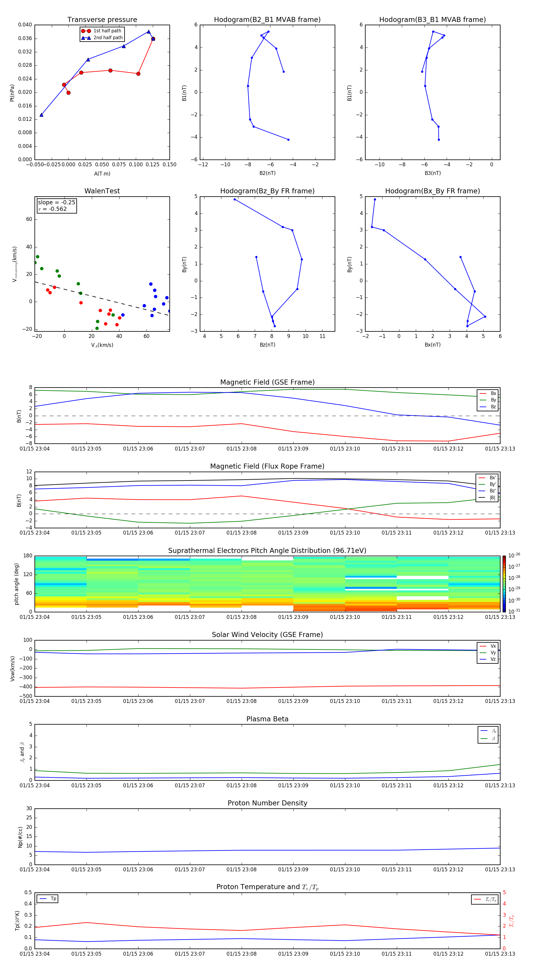
Task: Click the Vy entry in the velocity legend
Action: (x=488, y=652)
